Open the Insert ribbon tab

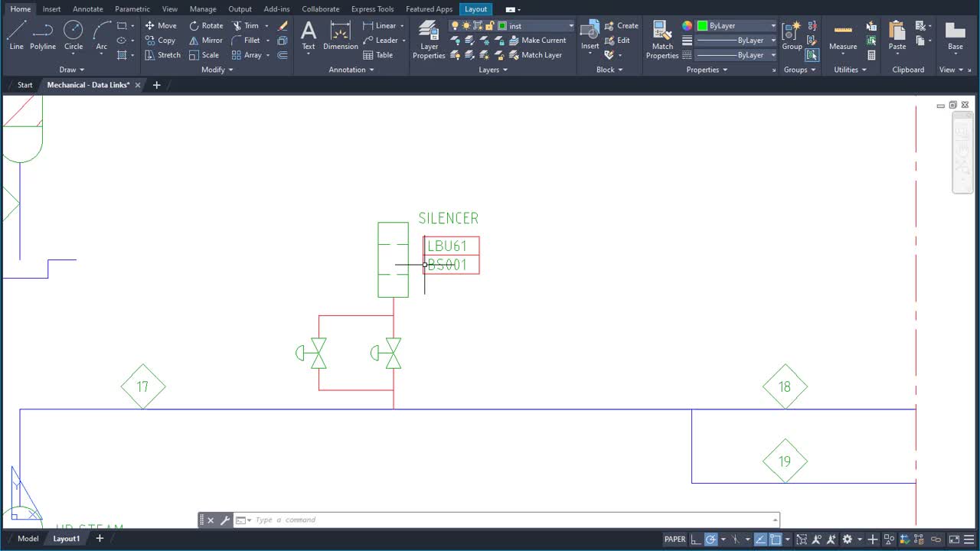(52, 9)
